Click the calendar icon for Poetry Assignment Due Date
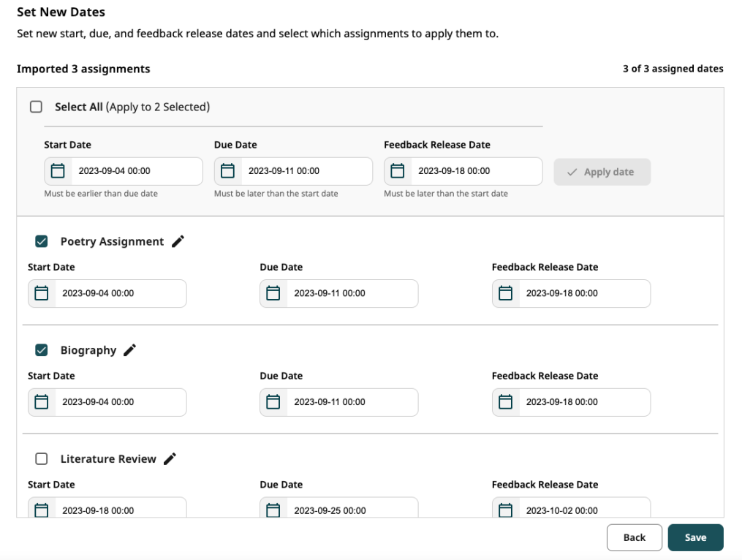 click(x=273, y=293)
